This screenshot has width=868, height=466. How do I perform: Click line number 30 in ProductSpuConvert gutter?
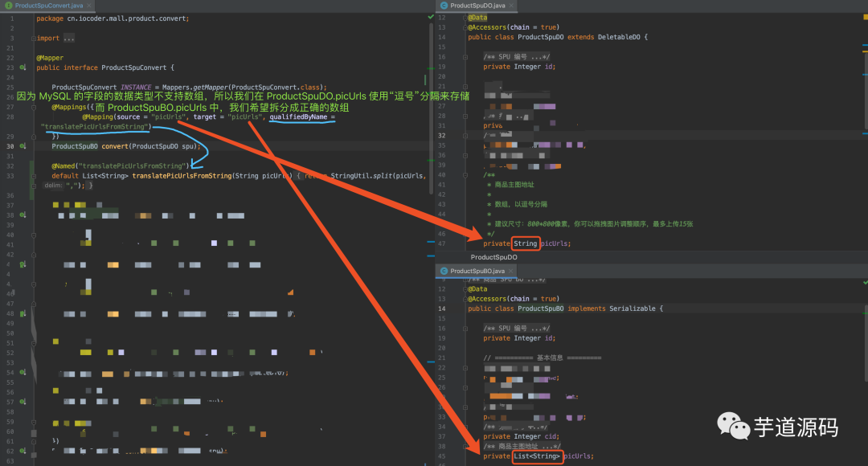coord(10,146)
